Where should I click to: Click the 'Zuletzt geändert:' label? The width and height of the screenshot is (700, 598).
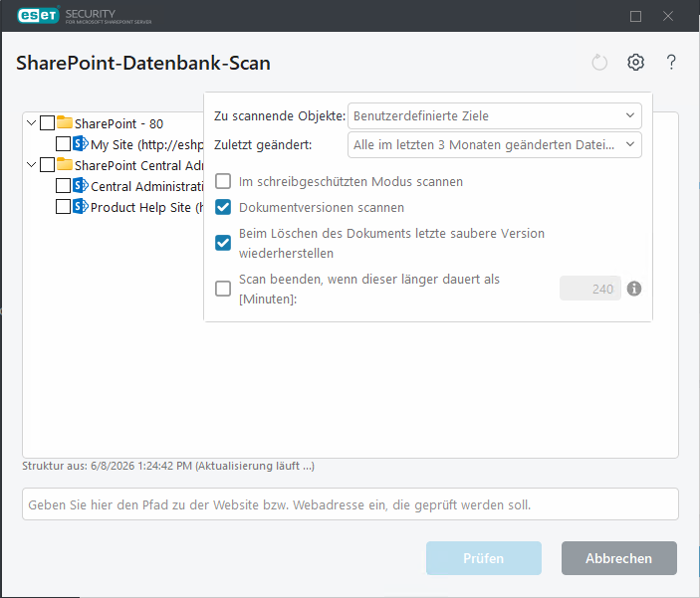tap(263, 145)
